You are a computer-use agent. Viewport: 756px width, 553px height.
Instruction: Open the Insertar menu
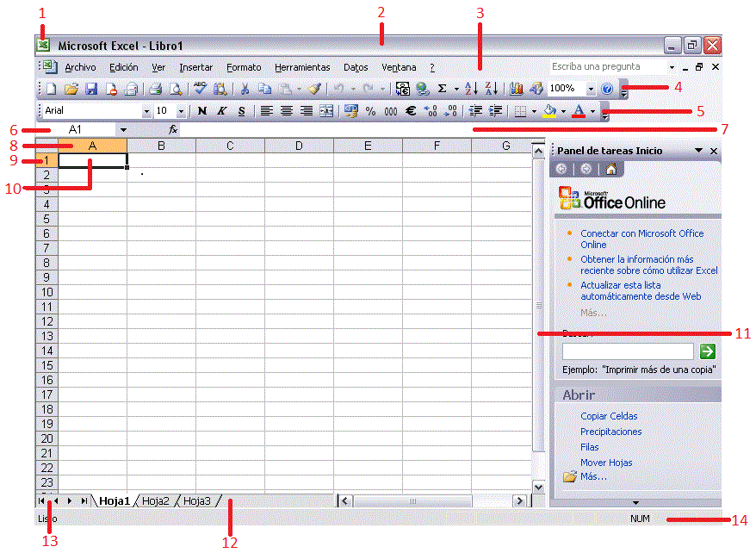(195, 67)
